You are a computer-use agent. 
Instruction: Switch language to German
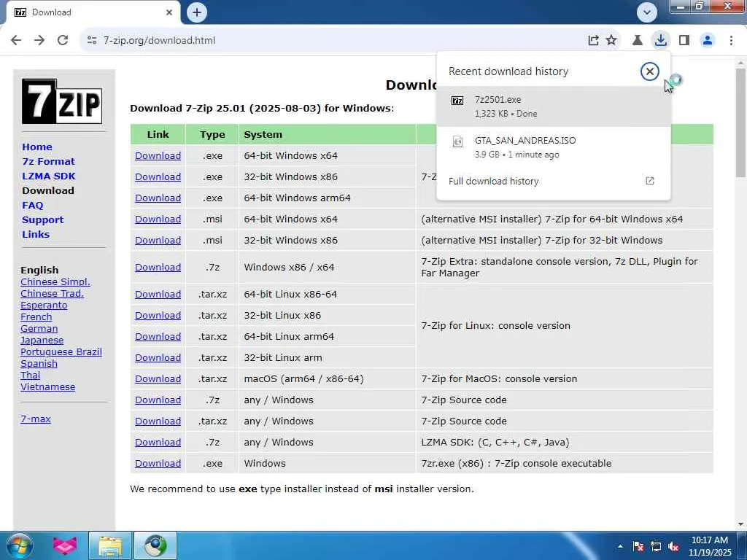39,329
